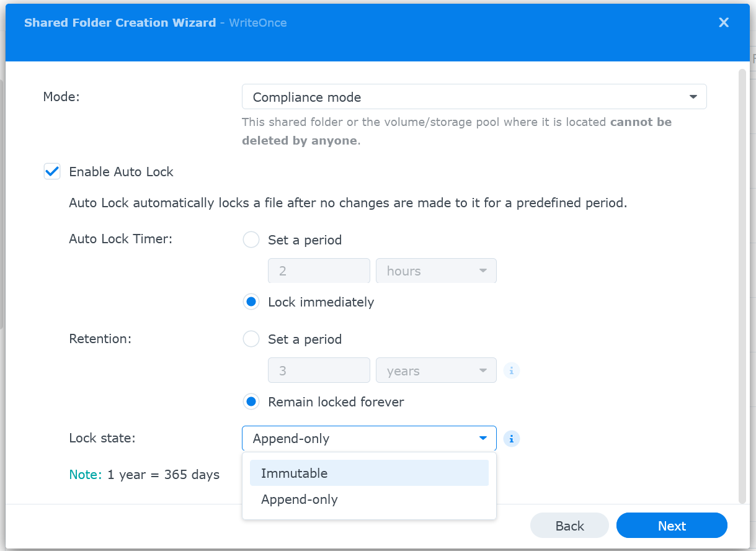
Task: Open the Auto Lock Timer unit dropdown
Action: (x=436, y=271)
